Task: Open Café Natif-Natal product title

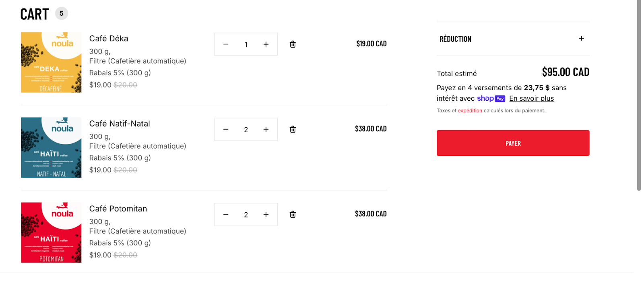Action: click(120, 124)
